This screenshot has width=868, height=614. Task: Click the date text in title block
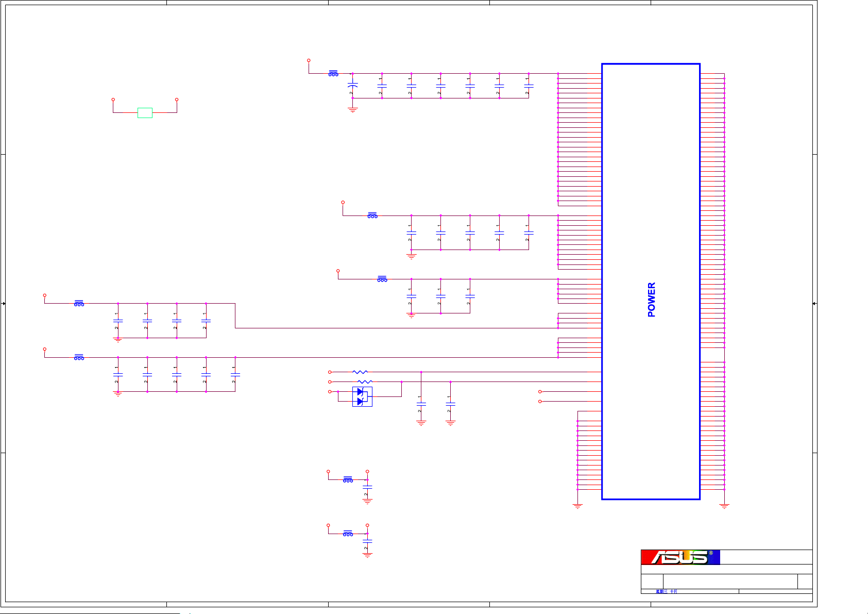(667, 591)
